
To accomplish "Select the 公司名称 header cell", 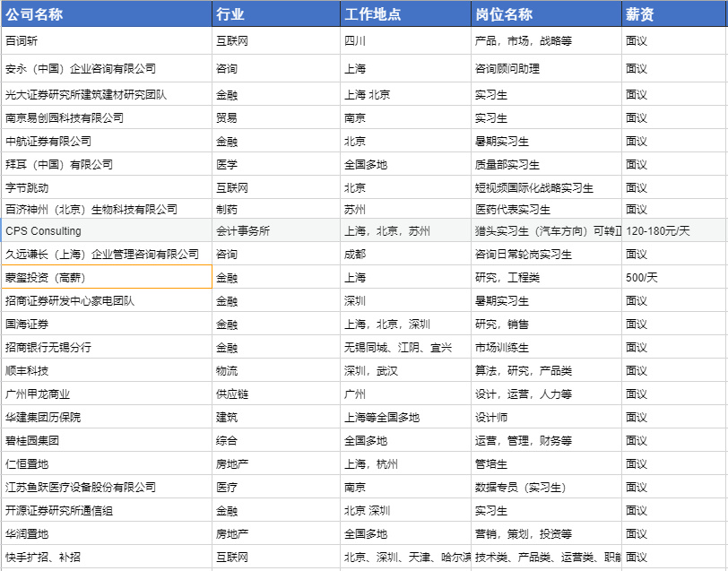I will click(x=107, y=14).
